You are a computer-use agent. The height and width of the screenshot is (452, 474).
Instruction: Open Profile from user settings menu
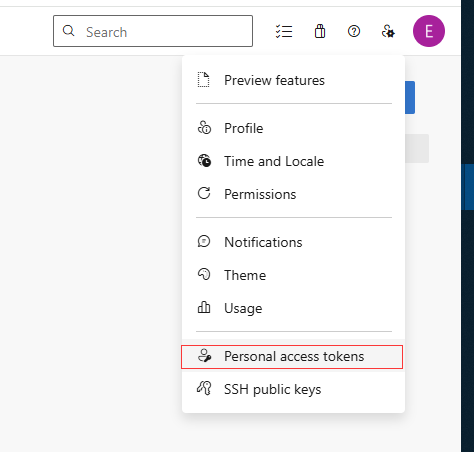pos(293,128)
